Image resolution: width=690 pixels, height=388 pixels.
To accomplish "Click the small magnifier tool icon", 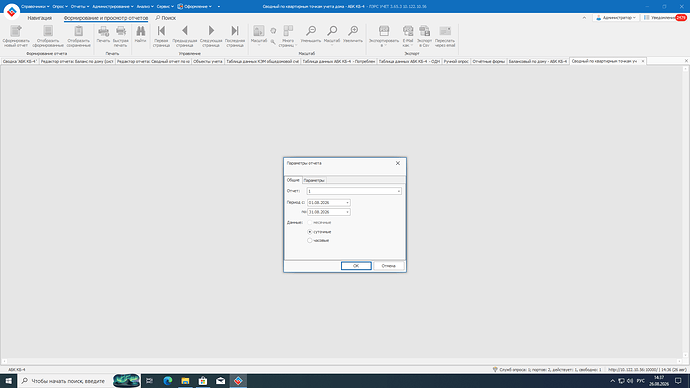I will coord(273,42).
